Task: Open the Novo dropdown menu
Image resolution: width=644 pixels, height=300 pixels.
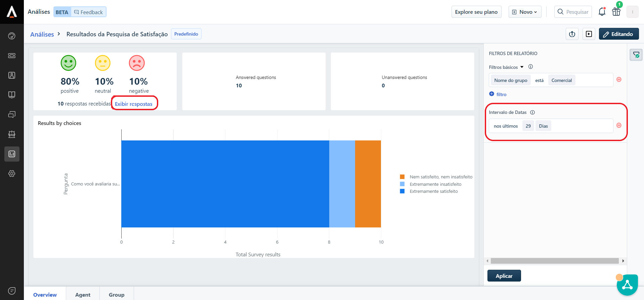Action: pos(525,12)
